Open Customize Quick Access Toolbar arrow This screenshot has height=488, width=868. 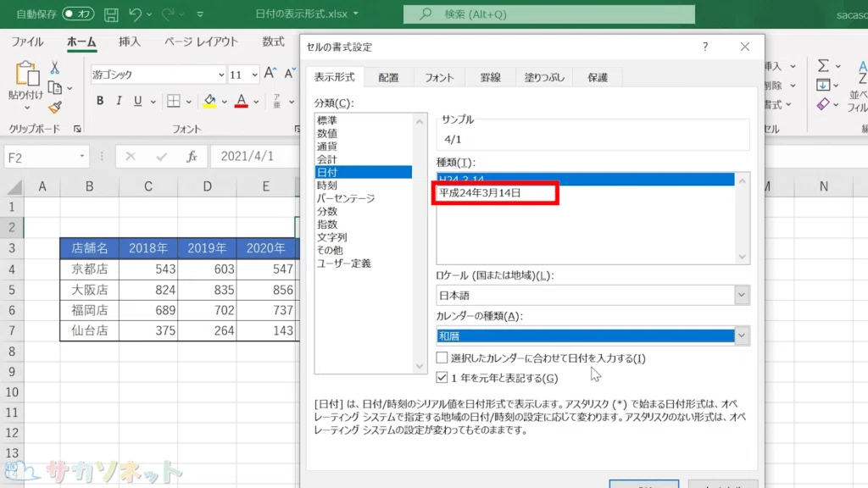(200, 14)
